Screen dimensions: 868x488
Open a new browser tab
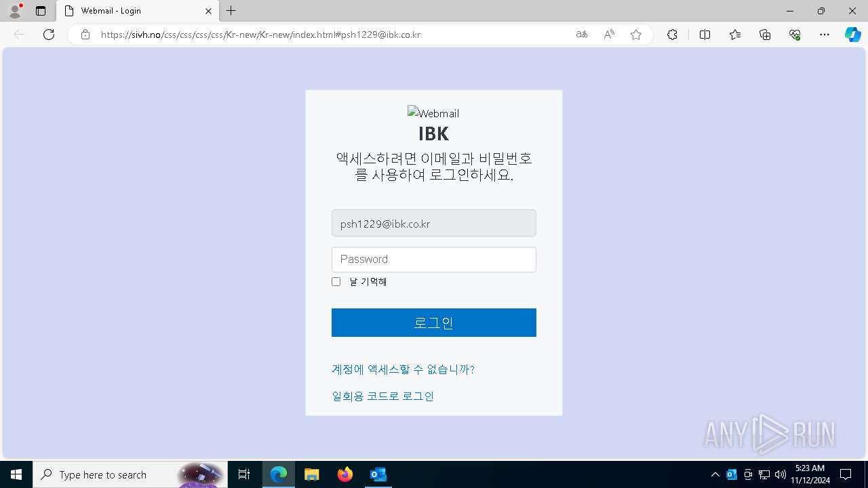click(x=231, y=11)
